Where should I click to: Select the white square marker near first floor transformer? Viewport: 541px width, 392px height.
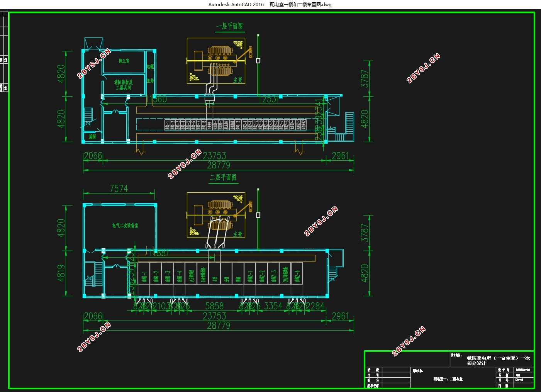(x=258, y=61)
